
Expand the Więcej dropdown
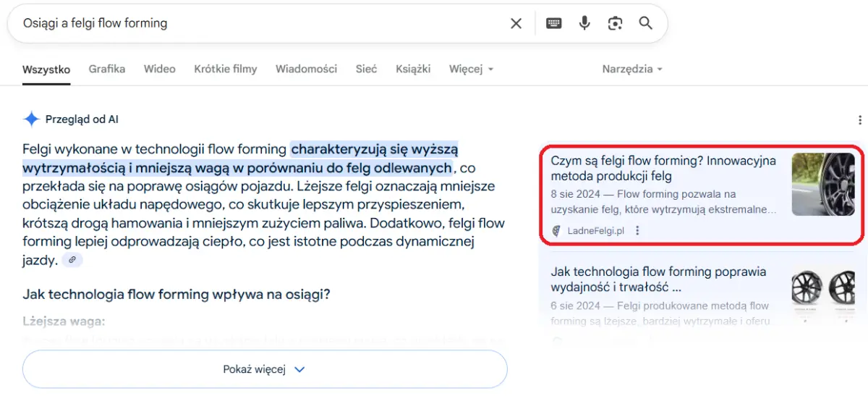[x=471, y=69]
